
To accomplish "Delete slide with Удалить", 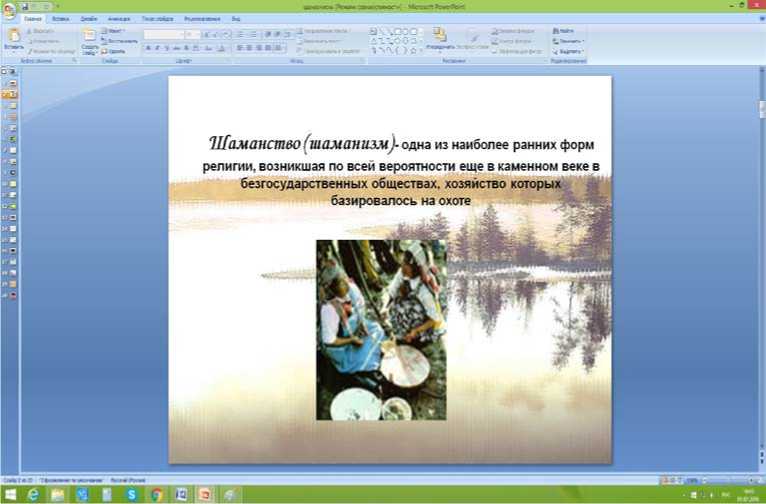I will click(113, 51).
